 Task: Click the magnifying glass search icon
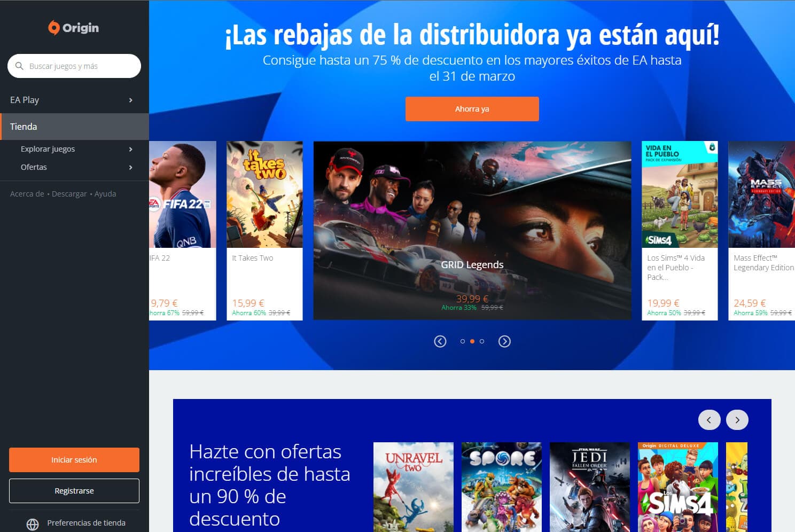tap(20, 66)
